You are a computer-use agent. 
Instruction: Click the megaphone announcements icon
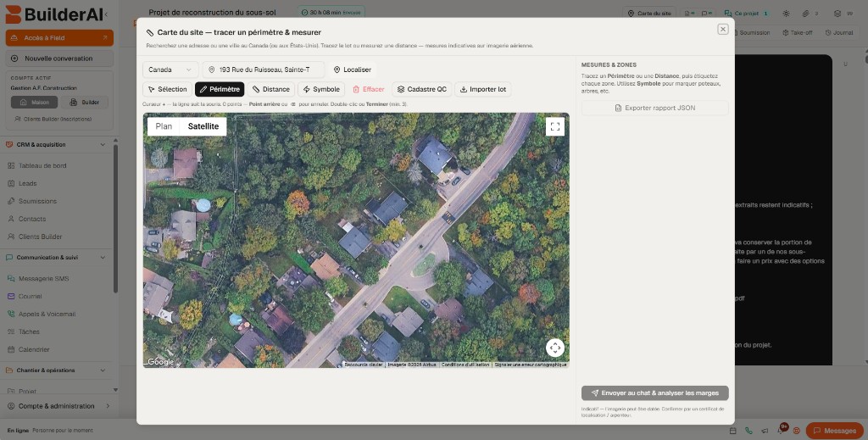coord(765,431)
